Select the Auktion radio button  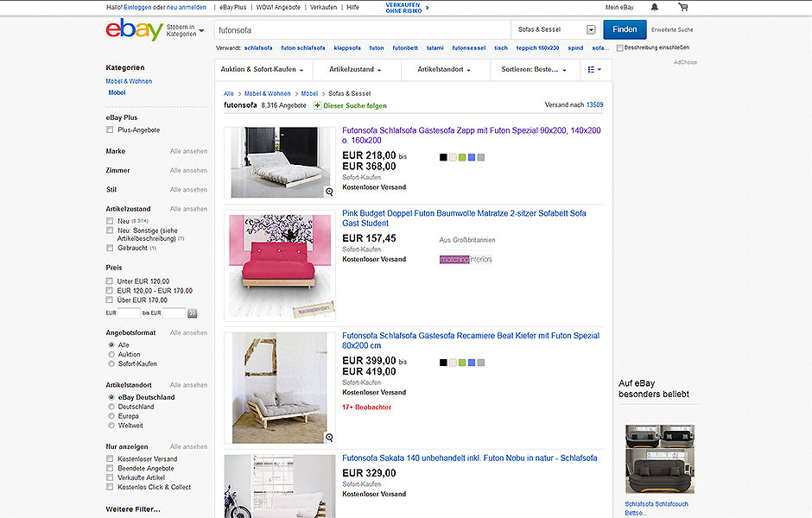click(111, 355)
